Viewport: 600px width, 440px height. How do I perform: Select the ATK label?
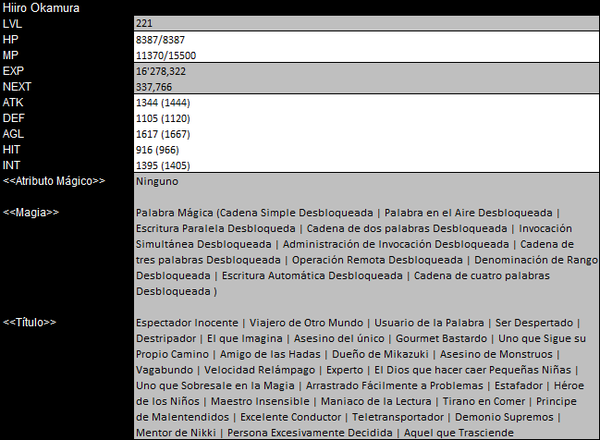coord(13,102)
